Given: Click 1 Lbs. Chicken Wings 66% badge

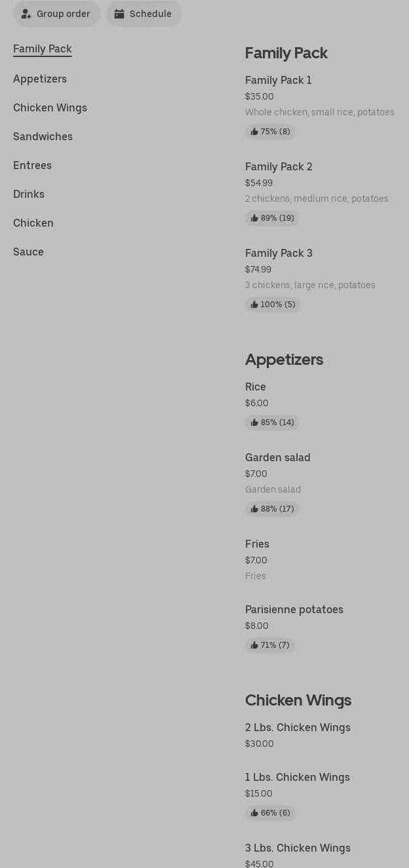Looking at the screenshot, I should point(270,813).
